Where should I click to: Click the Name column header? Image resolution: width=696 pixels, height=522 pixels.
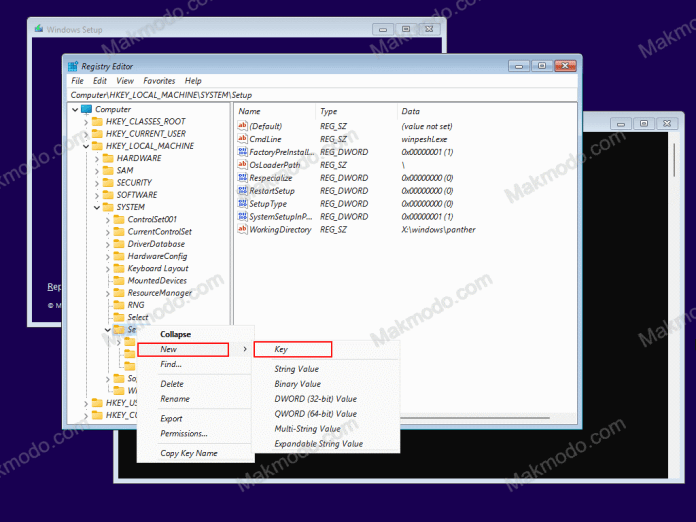click(275, 111)
